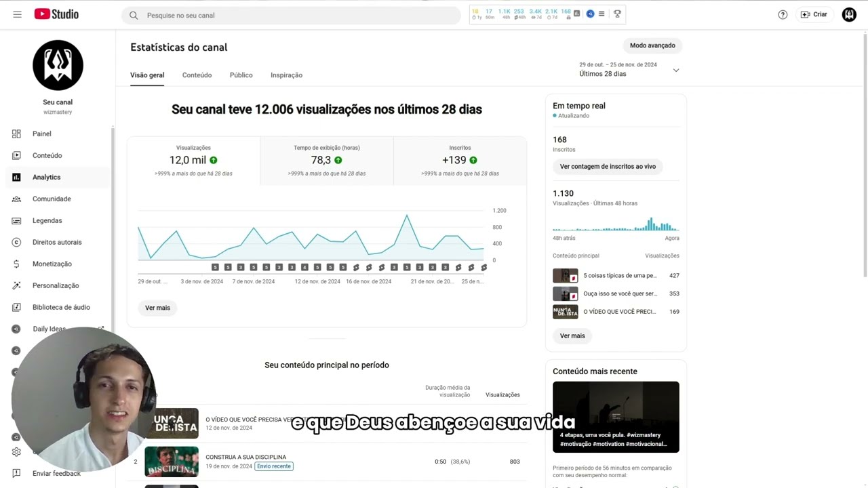The image size is (868, 488).
Task: Click the 18 1y stat in toolbar
Action: (x=475, y=14)
